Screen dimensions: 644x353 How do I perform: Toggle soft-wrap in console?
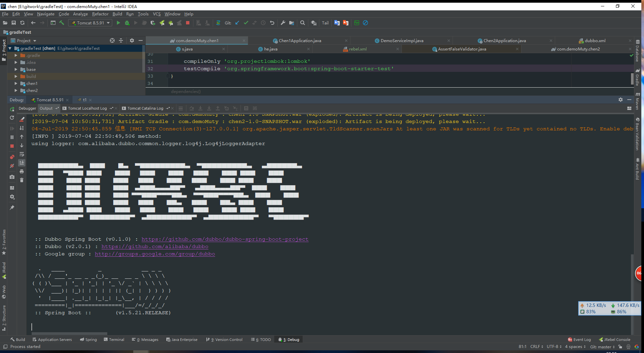(22, 154)
